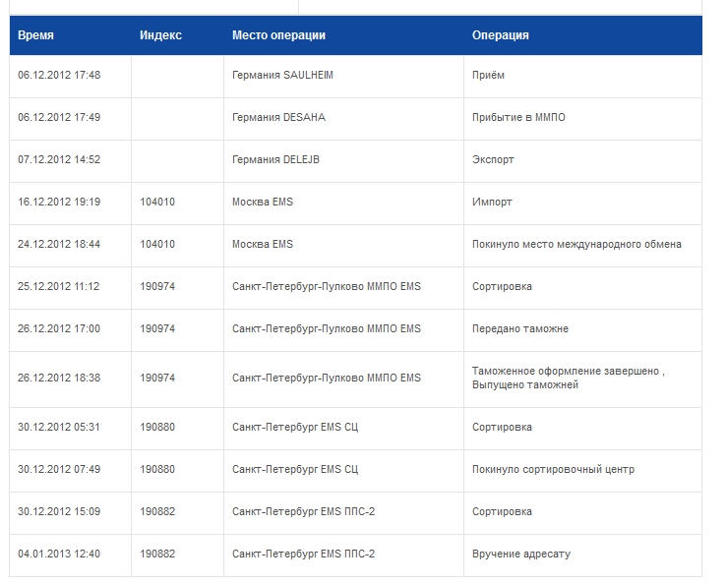The image size is (728, 584).
Task: Click Покинуло сортировочный центр operation
Action: (x=553, y=469)
